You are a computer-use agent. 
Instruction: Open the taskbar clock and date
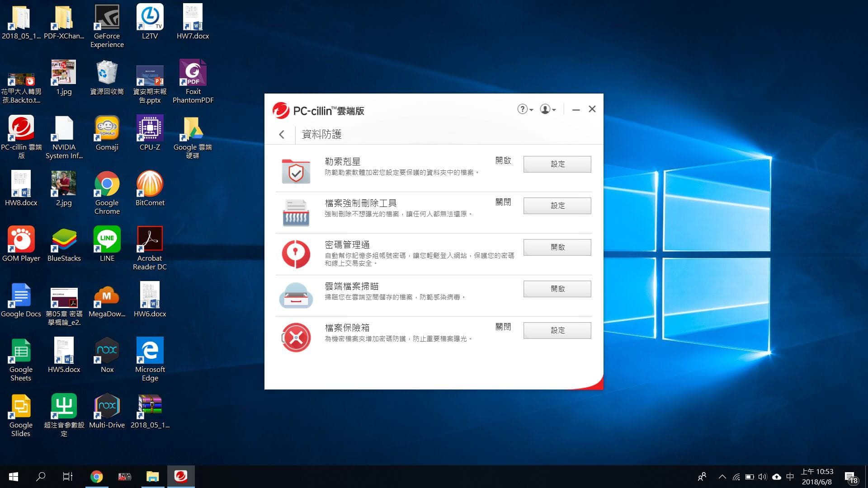817,477
